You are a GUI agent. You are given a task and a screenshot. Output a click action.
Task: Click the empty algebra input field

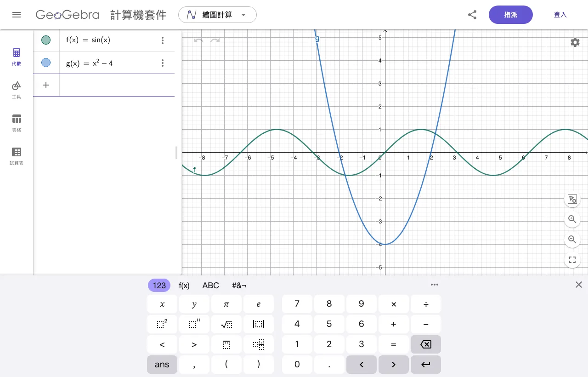pyautogui.click(x=117, y=85)
